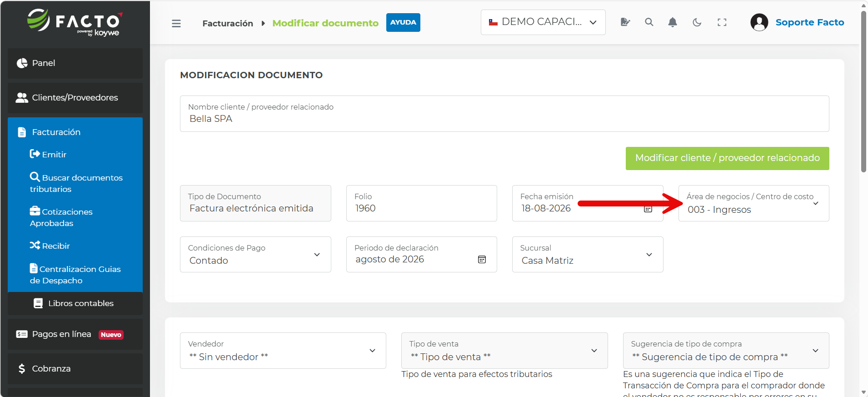Select Recibir in the sidebar
Image resolution: width=868 pixels, height=397 pixels.
50,246
